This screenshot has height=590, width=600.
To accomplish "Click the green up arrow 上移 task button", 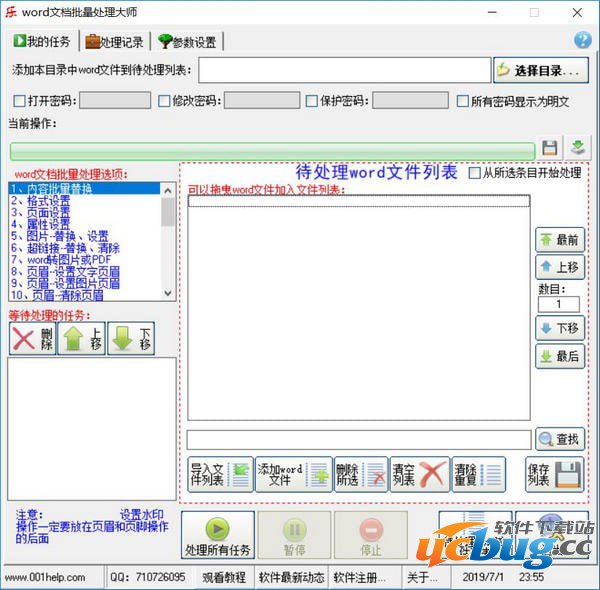I will click(82, 339).
